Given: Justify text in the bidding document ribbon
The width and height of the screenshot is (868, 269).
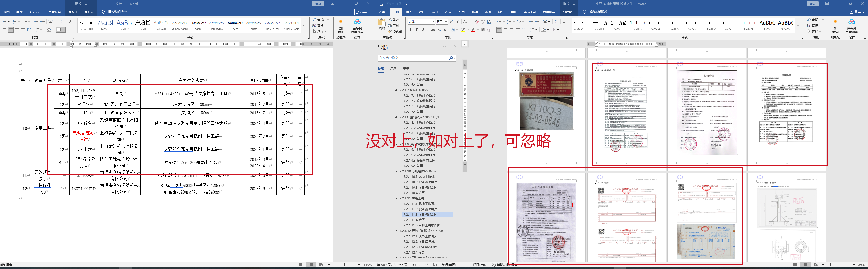Looking at the screenshot, I should coord(517,30).
